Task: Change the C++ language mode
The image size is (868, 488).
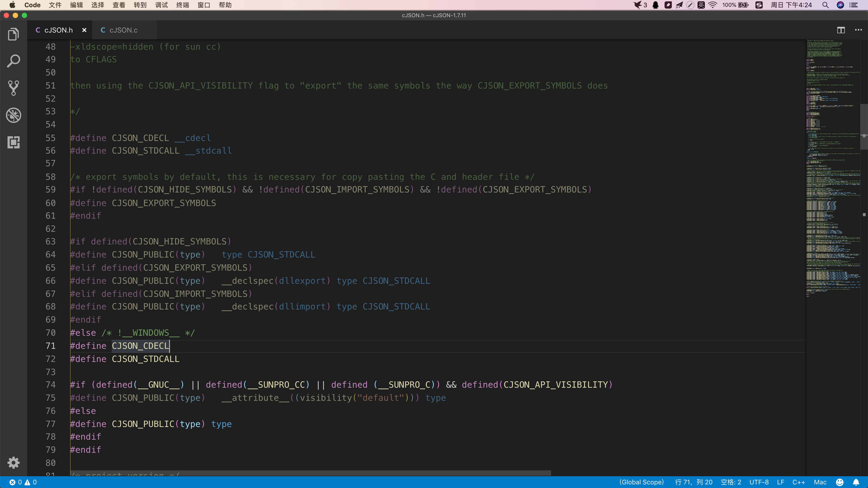Action: tap(798, 482)
